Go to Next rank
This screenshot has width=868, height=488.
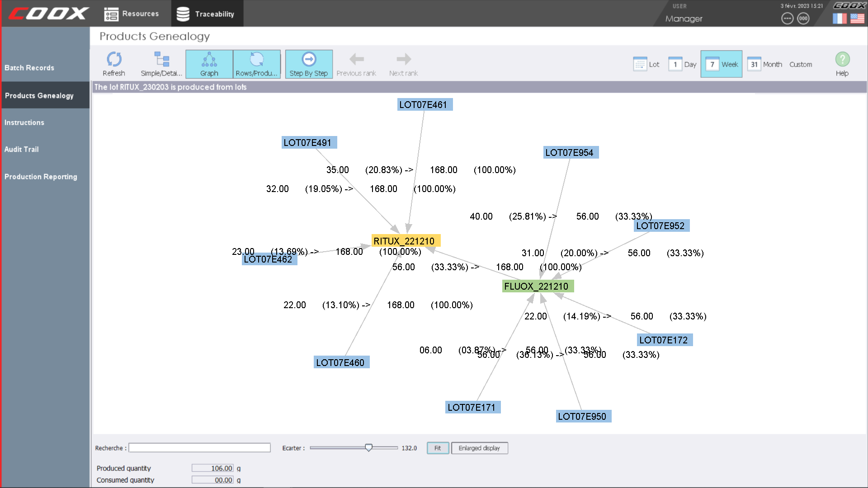point(403,64)
